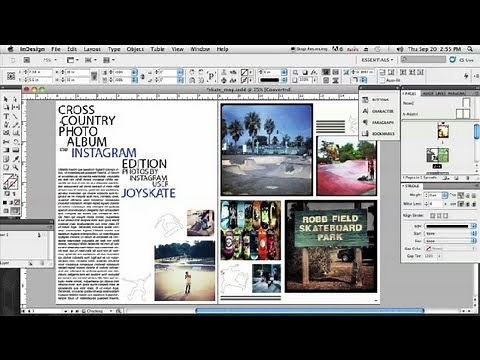Select the Rectangle Frame tool

[6, 133]
